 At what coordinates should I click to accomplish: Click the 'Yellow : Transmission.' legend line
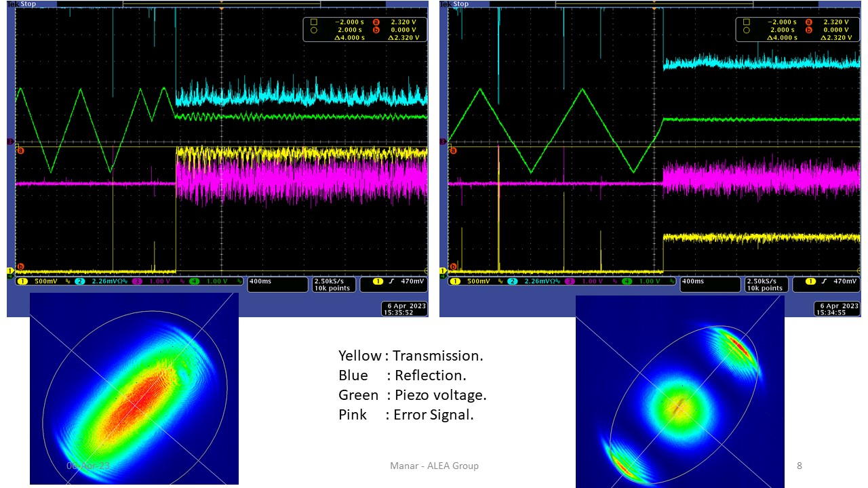410,356
